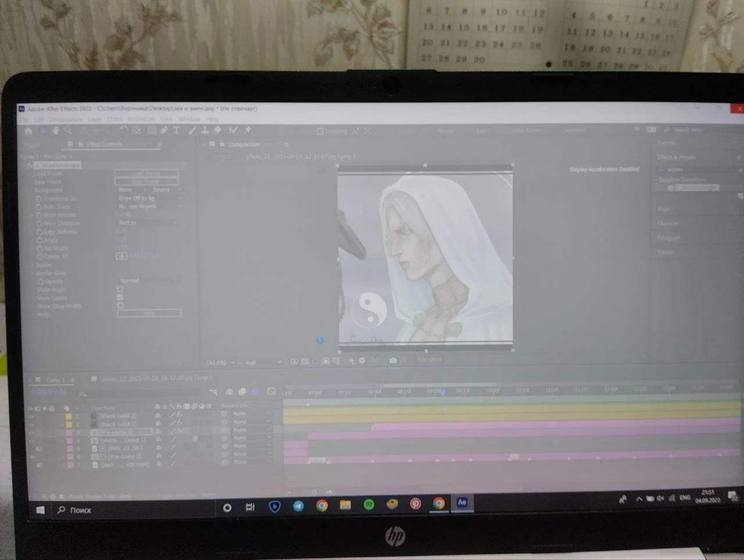Viewport: 744px width, 560px height.
Task: Click the graph editor icon in timeline
Action: [x=271, y=392]
